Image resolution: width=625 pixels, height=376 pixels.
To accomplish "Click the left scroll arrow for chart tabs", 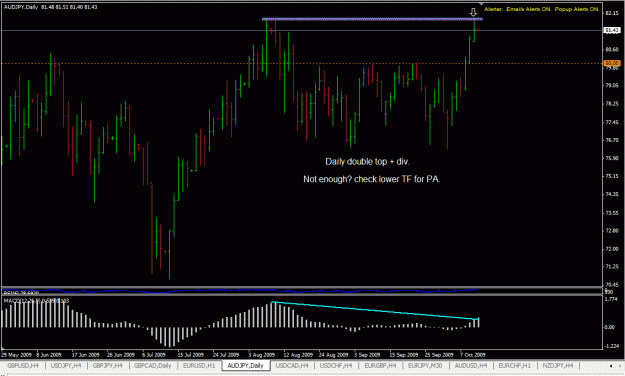I will [x=611, y=366].
